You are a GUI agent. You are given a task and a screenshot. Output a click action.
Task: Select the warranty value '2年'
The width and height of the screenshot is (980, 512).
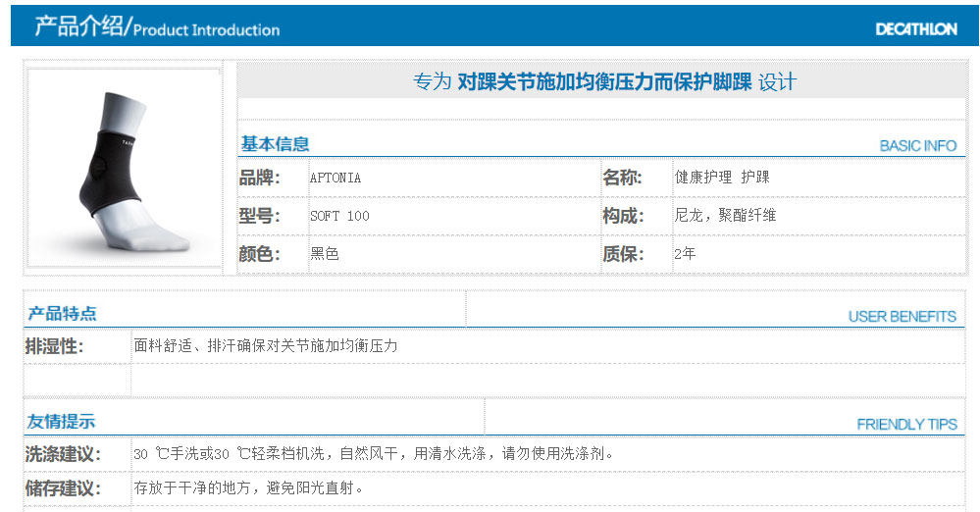(x=685, y=253)
